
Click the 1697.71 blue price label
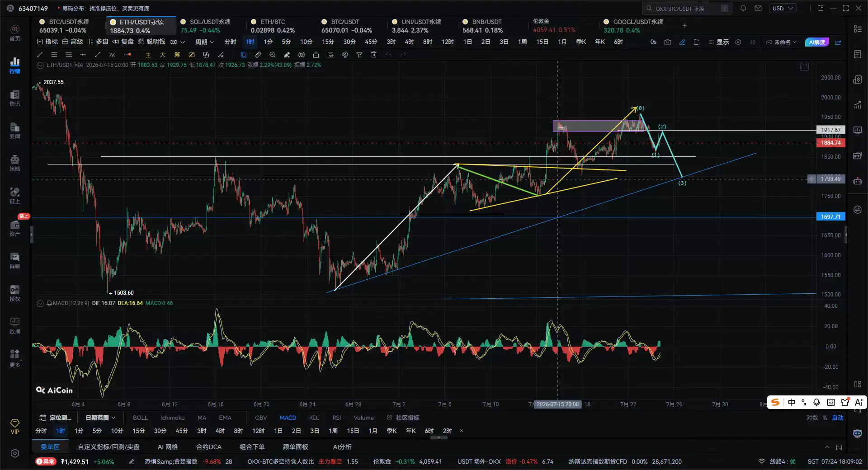pyautogui.click(x=831, y=216)
